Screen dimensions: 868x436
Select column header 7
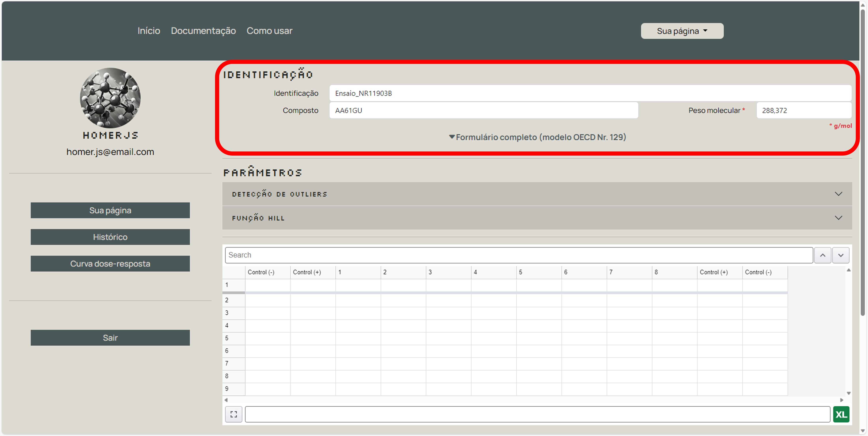tap(629, 272)
